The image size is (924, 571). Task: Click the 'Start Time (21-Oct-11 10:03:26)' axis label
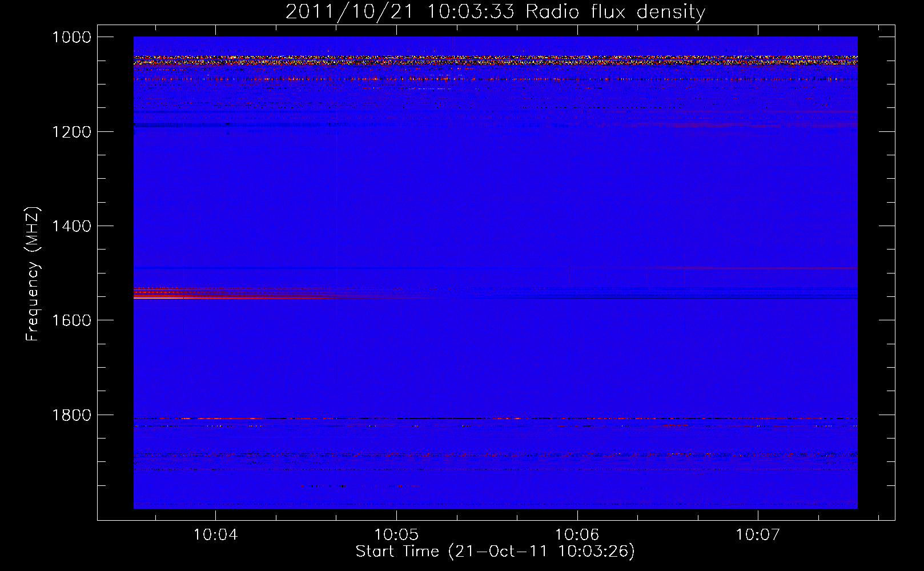495,552
